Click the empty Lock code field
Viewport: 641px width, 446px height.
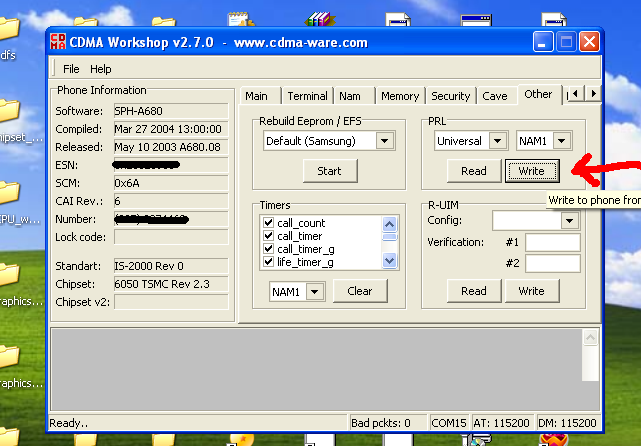point(171,237)
